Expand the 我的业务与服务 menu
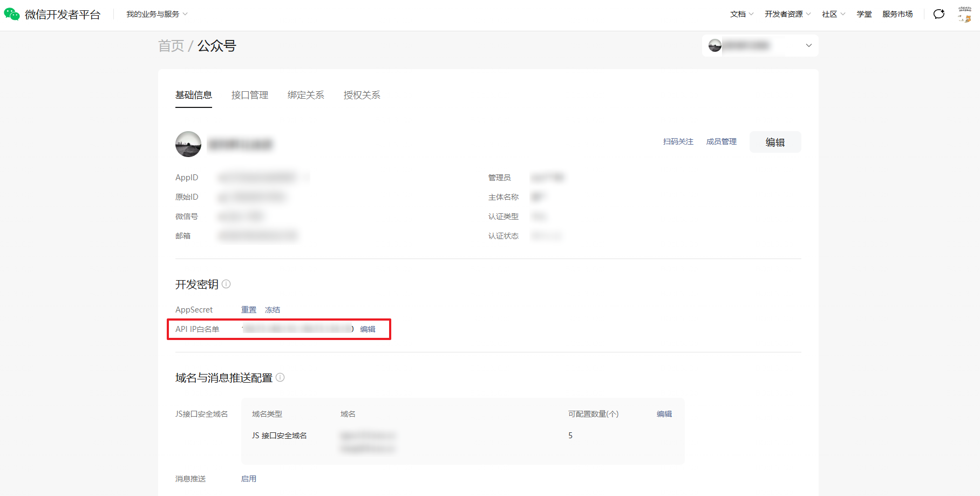The width and height of the screenshot is (980, 496). click(157, 14)
